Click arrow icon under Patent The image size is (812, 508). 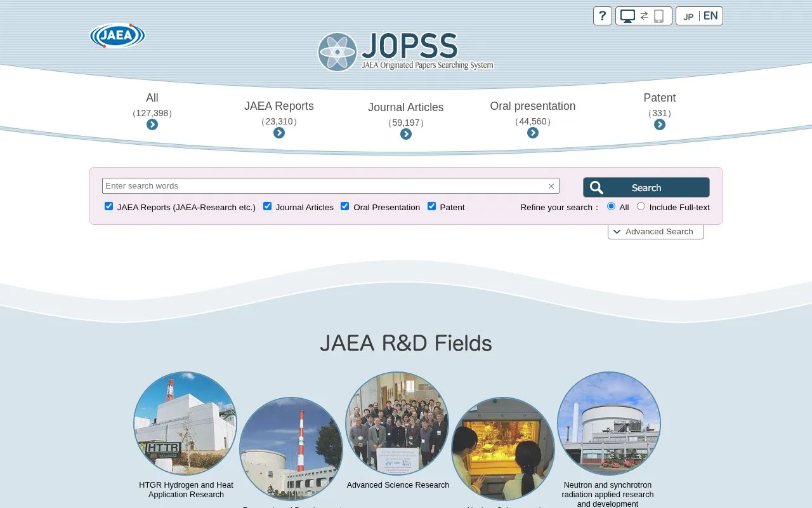coord(660,124)
